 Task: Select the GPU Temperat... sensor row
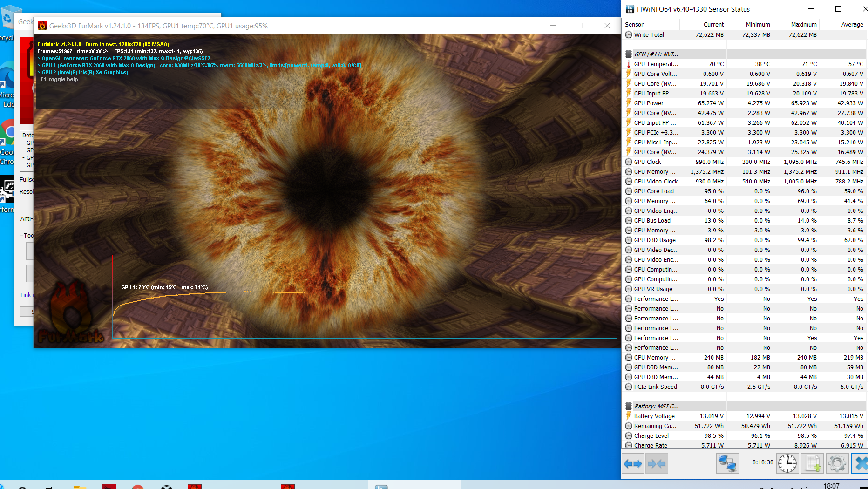tap(744, 64)
